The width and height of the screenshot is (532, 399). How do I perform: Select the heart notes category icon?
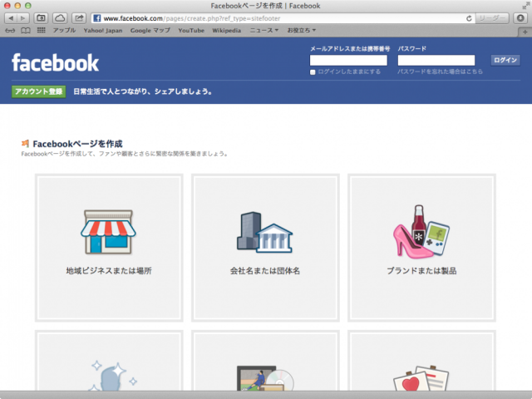[421, 378]
